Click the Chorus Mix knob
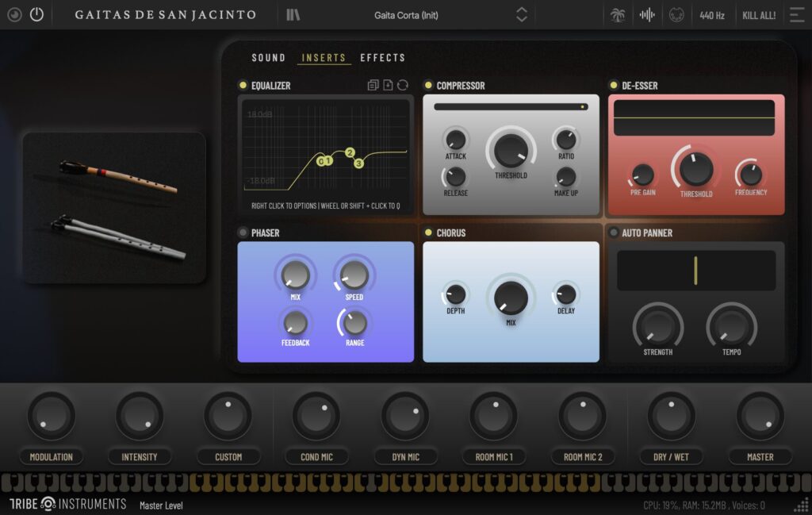The width and height of the screenshot is (812, 515). 511,298
